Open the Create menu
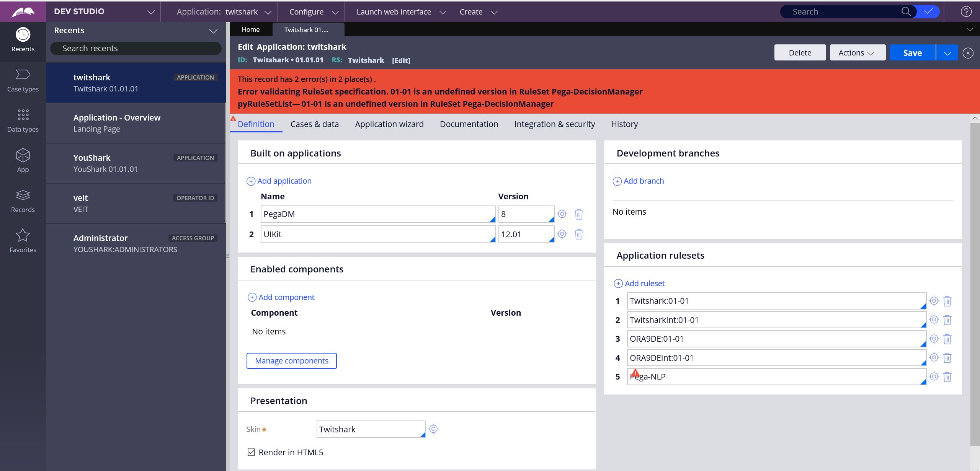Viewport: 980px width, 471px height. pyautogui.click(x=478, y=12)
